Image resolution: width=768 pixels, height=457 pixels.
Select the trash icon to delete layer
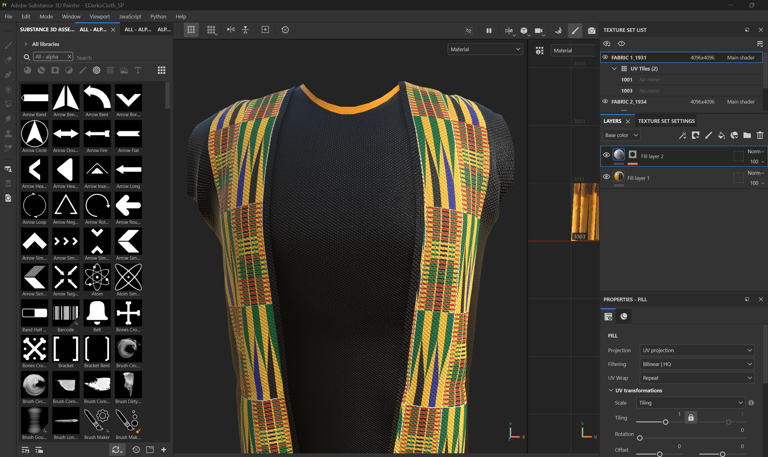760,135
